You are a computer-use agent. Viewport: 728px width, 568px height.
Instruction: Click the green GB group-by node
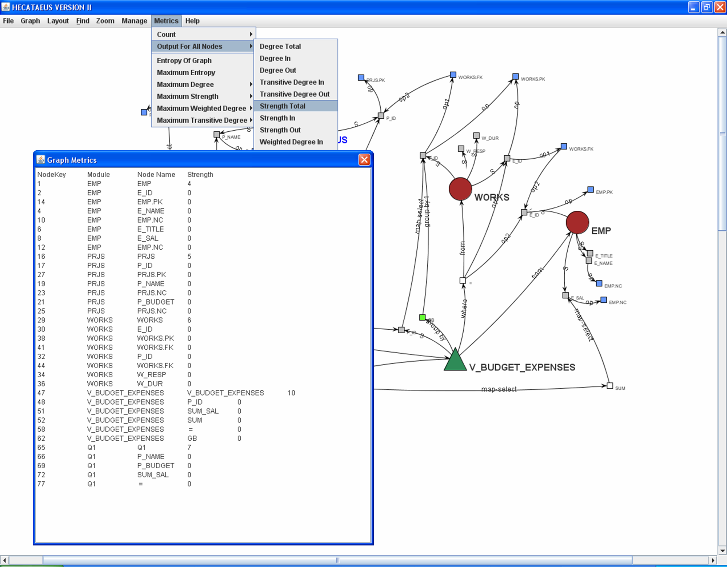[422, 317]
